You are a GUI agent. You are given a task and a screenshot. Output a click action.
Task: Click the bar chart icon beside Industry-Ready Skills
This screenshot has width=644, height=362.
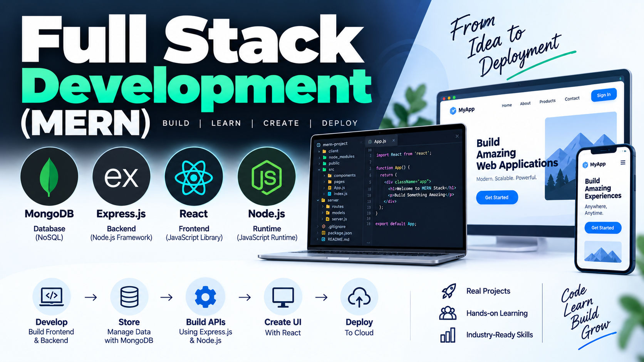click(448, 335)
